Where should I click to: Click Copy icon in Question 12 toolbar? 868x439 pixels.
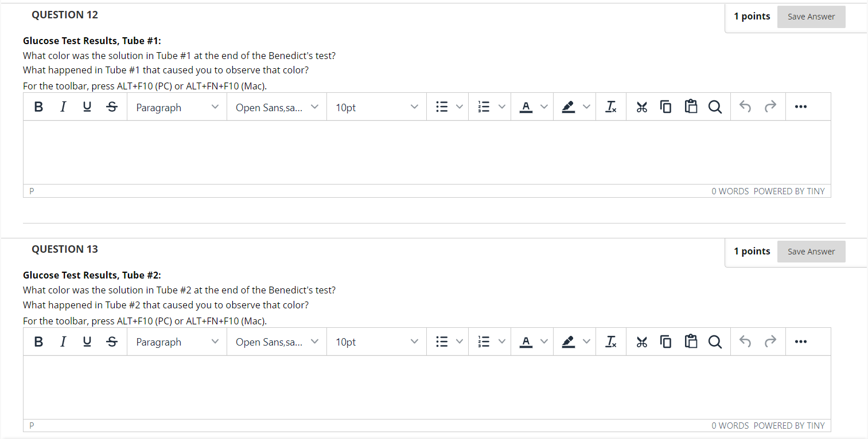[666, 107]
